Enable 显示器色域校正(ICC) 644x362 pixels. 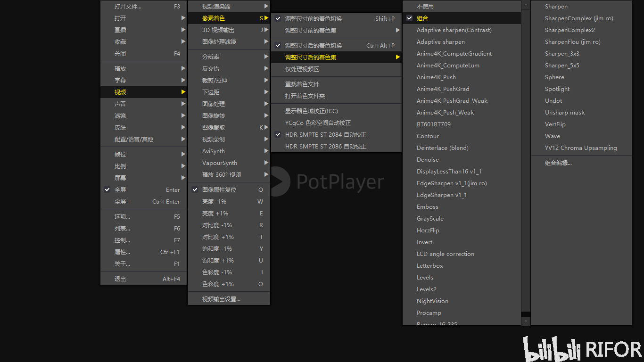[x=336, y=111]
